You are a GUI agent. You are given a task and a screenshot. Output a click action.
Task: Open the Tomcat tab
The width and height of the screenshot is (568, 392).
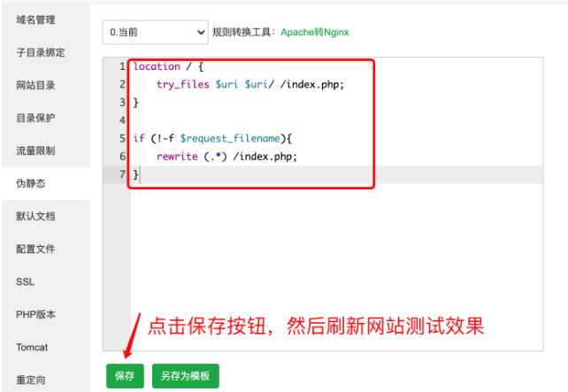tap(32, 347)
